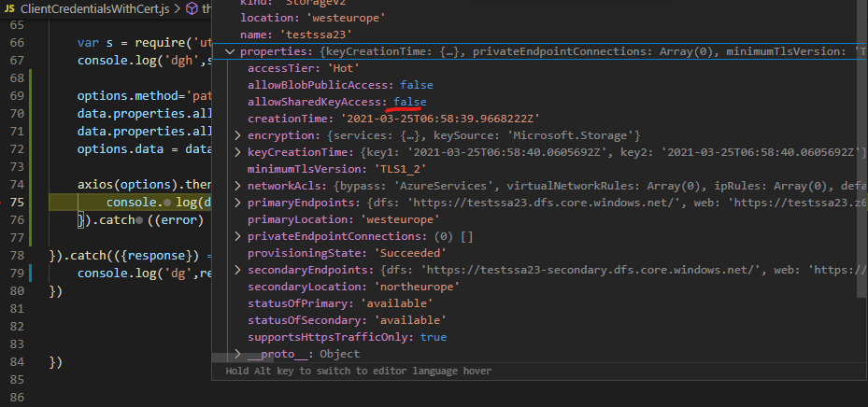The height and width of the screenshot is (407, 868).
Task: Expand the privateEndpointConnections array
Action: [x=237, y=237]
